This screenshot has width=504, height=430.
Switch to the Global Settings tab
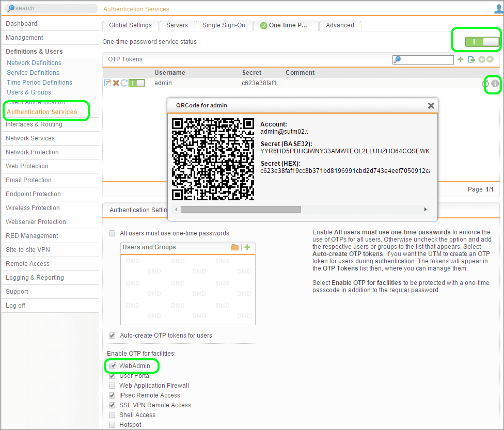coord(130,25)
